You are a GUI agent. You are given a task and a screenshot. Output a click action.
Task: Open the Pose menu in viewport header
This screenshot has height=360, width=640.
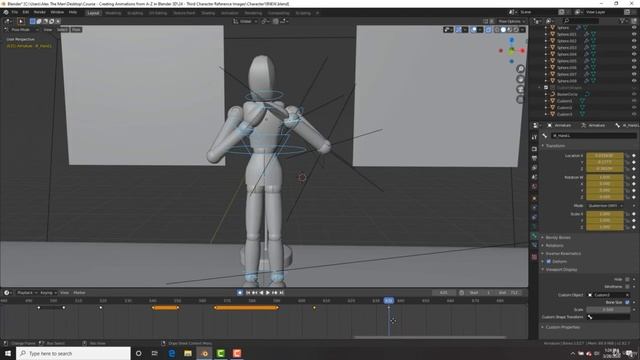point(76,30)
